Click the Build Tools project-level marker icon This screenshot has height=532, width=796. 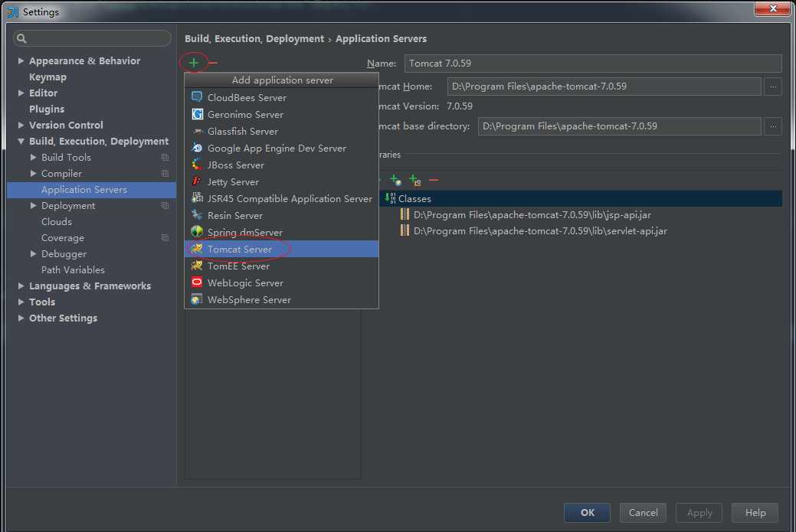(x=165, y=157)
